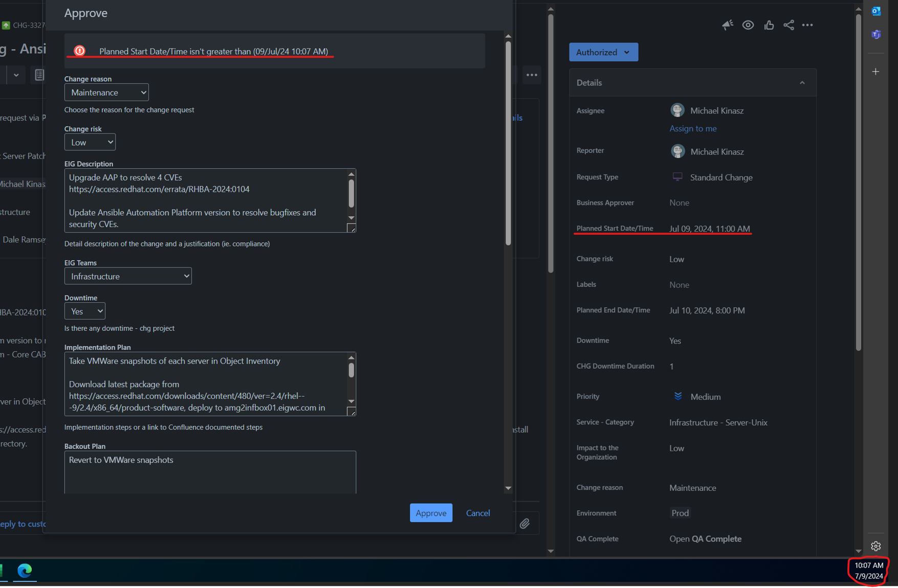Click the assignee Michael Kinasz avatar

(677, 110)
